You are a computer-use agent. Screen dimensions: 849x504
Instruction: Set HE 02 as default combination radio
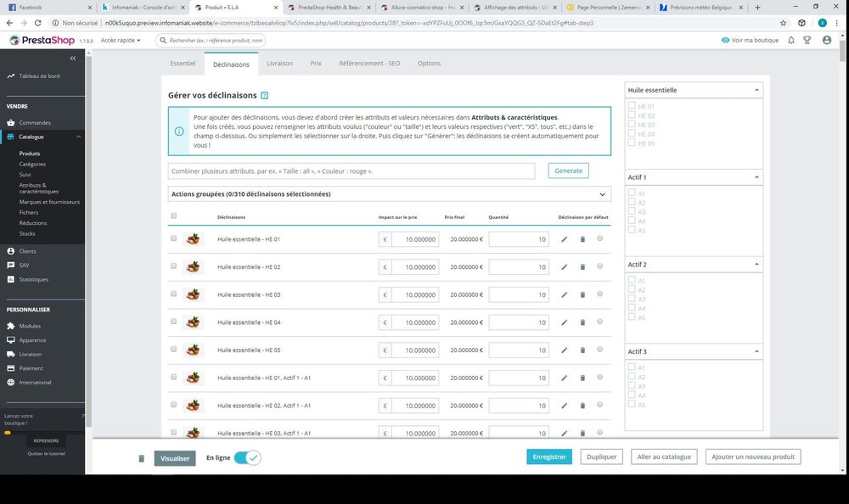click(600, 266)
